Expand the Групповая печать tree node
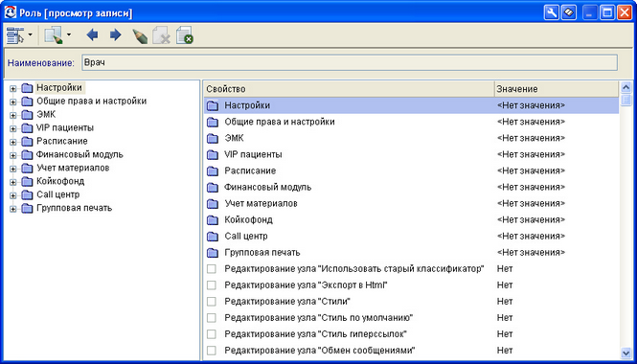This screenshot has height=364, width=637. pyautogui.click(x=13, y=209)
